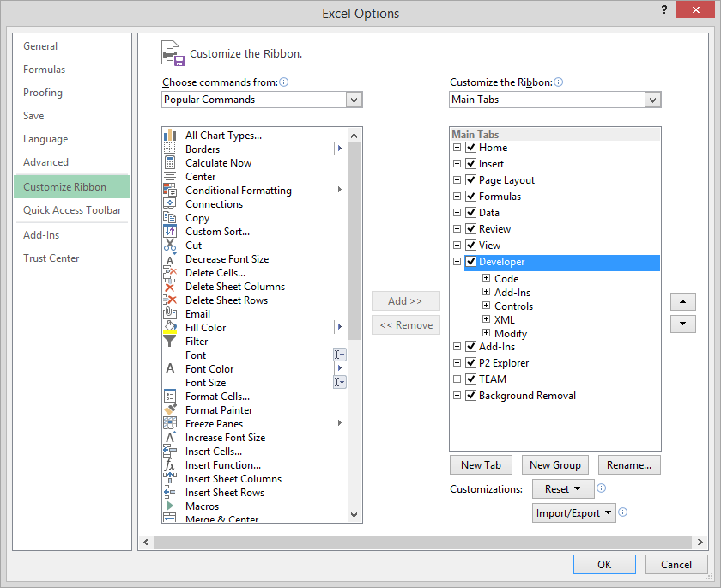Disable the Background Removal checkbox
Viewport: 721px width, 588px height.
(x=470, y=396)
